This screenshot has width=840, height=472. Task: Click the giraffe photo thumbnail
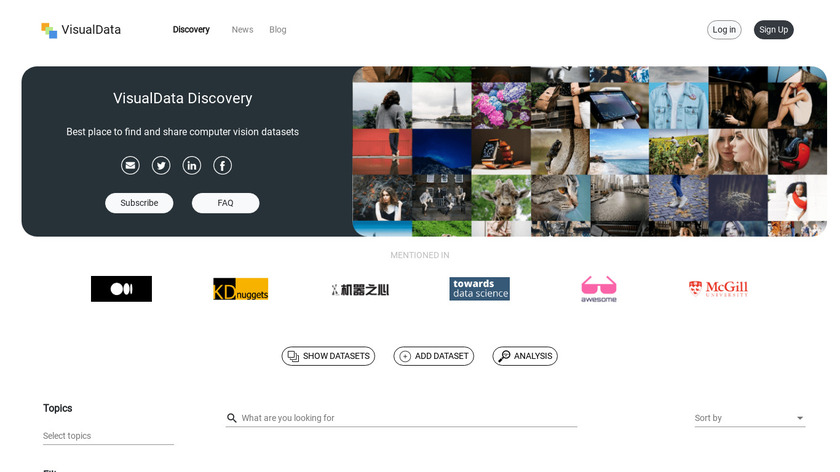point(501,198)
